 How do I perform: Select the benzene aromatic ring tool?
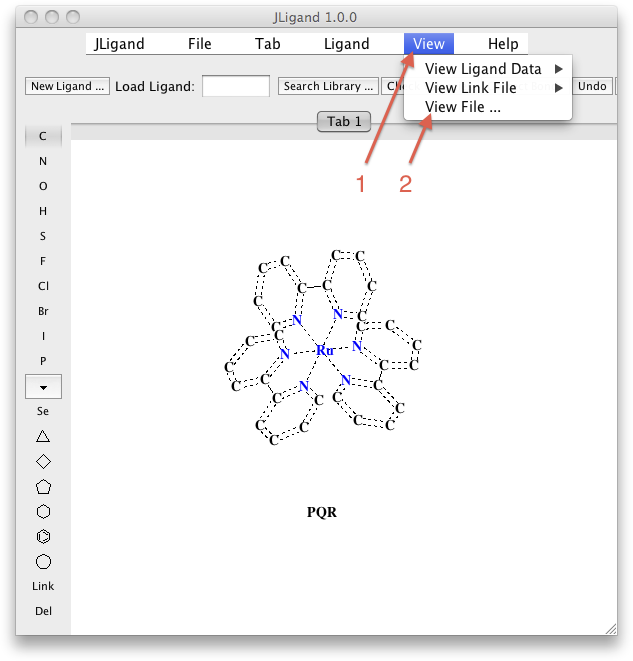[43, 537]
